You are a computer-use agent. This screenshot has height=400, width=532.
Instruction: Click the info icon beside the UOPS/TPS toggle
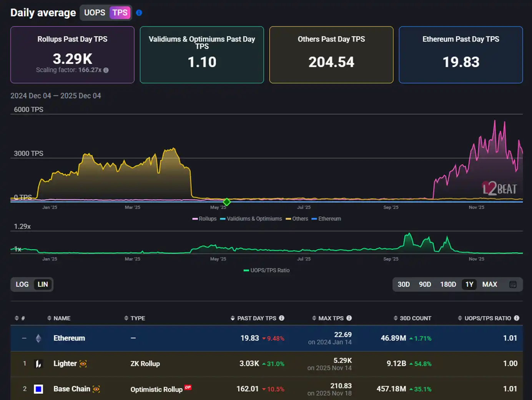pyautogui.click(x=139, y=13)
